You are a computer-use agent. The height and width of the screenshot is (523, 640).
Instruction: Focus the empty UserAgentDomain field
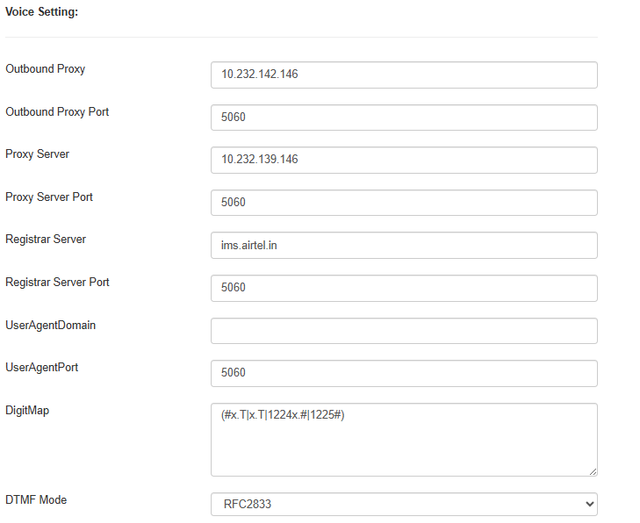pyautogui.click(x=404, y=331)
